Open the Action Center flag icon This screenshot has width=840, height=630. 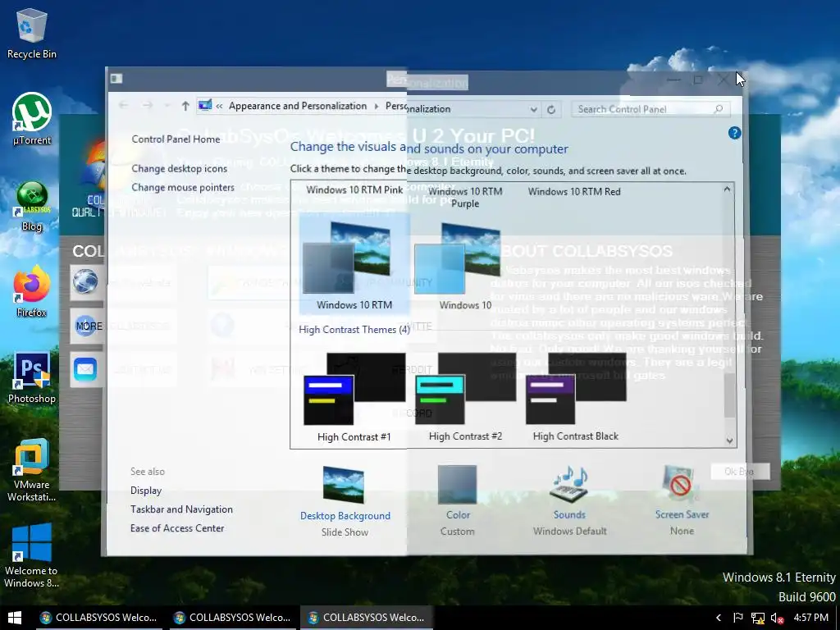click(x=738, y=618)
